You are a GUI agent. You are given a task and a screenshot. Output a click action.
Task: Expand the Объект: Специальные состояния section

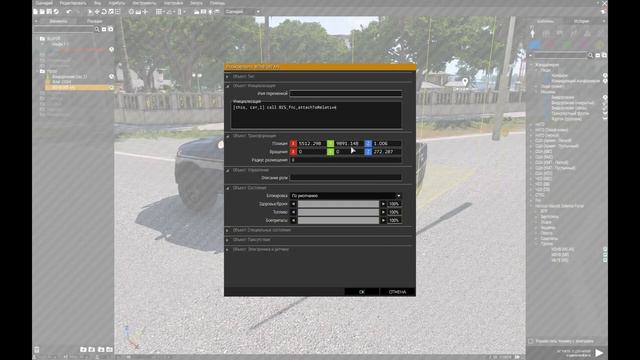click(227, 230)
